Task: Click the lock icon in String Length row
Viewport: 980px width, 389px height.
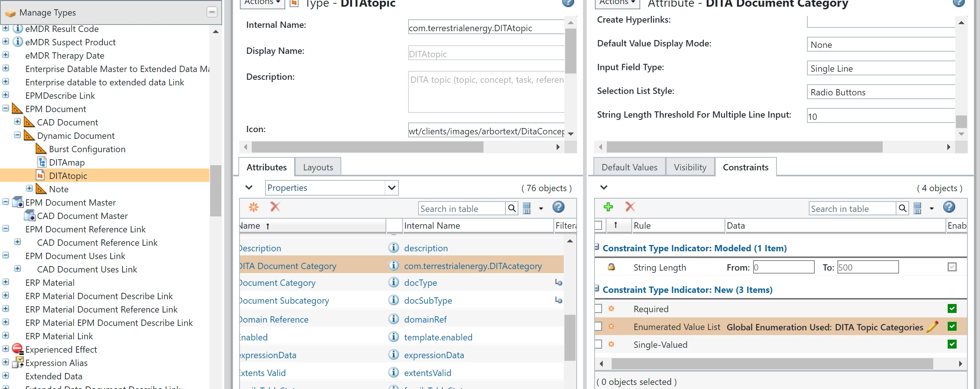Action: pos(611,267)
